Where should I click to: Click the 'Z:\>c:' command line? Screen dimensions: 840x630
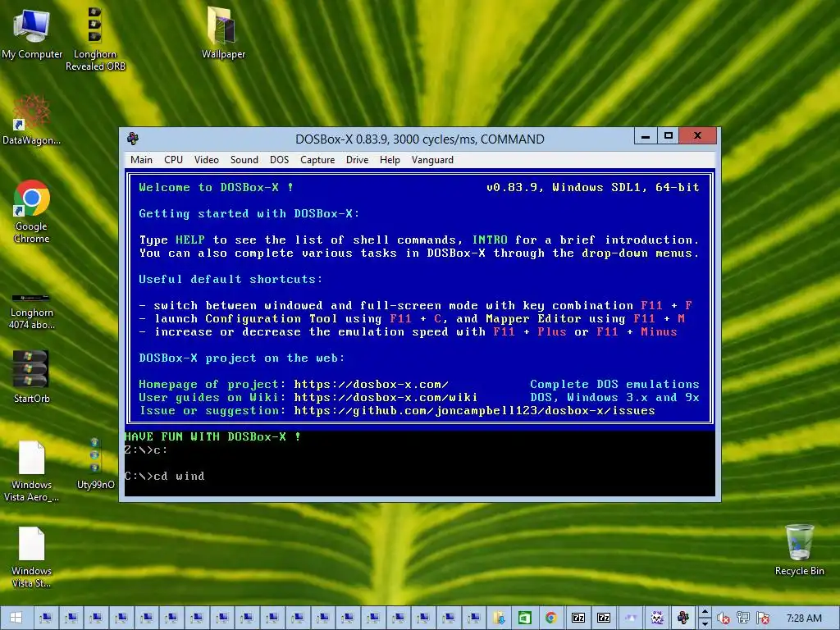[146, 450]
